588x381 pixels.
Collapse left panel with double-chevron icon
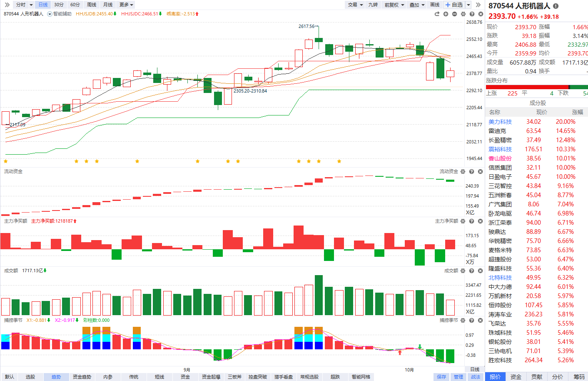[7, 5]
